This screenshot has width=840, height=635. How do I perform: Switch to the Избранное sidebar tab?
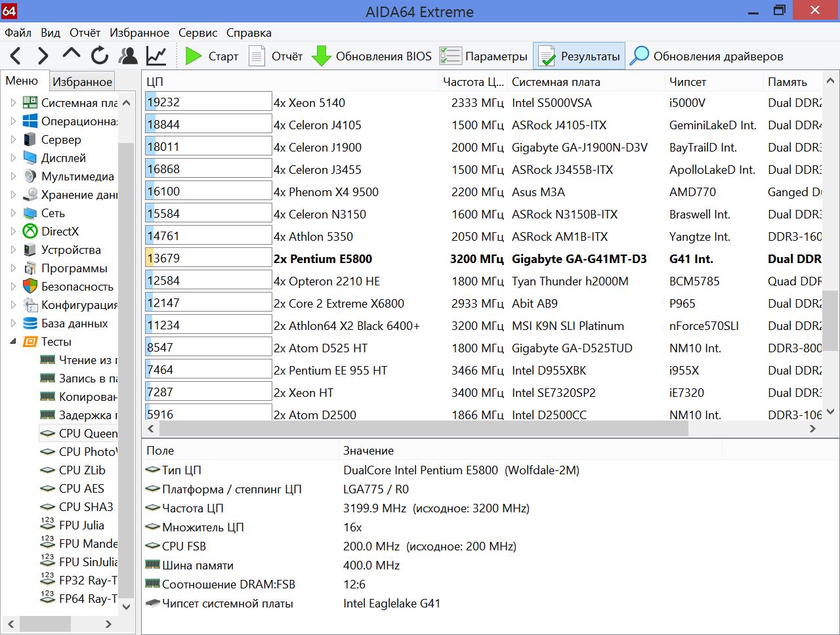coord(82,82)
